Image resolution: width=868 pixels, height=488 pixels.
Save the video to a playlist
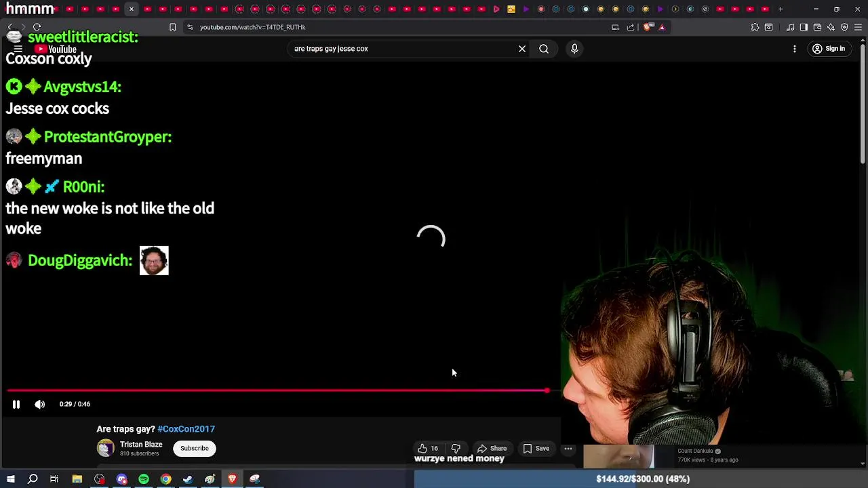(x=536, y=448)
